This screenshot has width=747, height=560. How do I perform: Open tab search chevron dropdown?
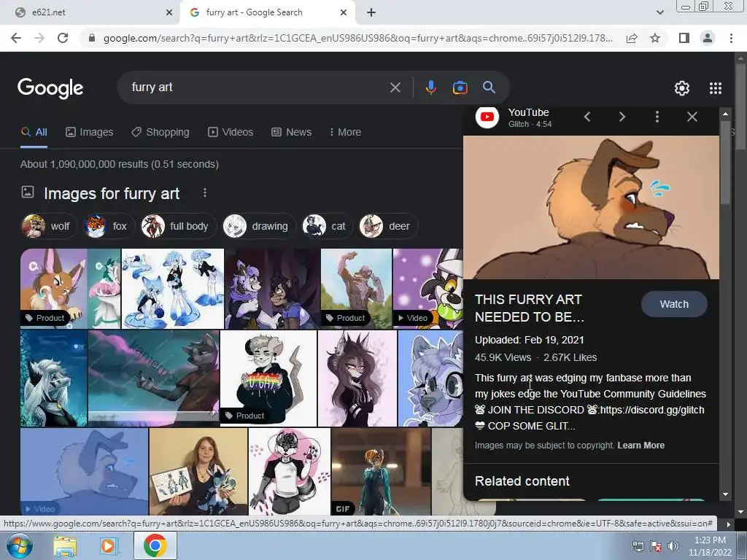pos(659,12)
